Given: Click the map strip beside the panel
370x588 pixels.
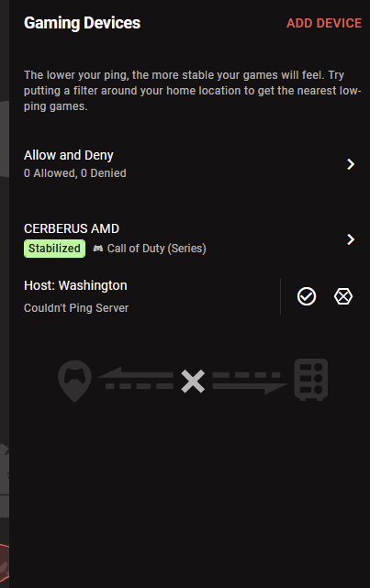Looking at the screenshot, I should click(x=5, y=294).
